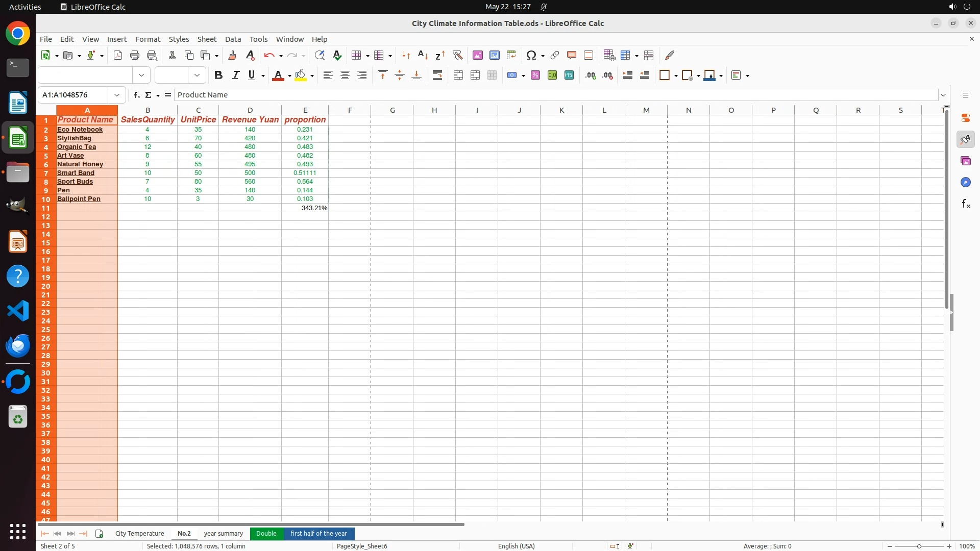980x551 pixels.
Task: Expand the font name dropdown
Action: [x=141, y=76]
